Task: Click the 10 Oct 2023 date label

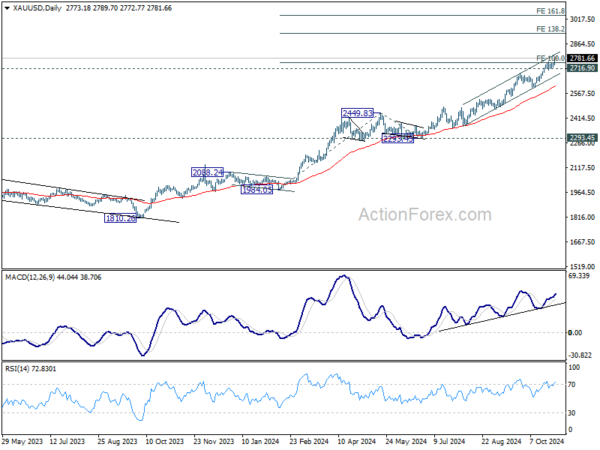Action: pyautogui.click(x=165, y=441)
